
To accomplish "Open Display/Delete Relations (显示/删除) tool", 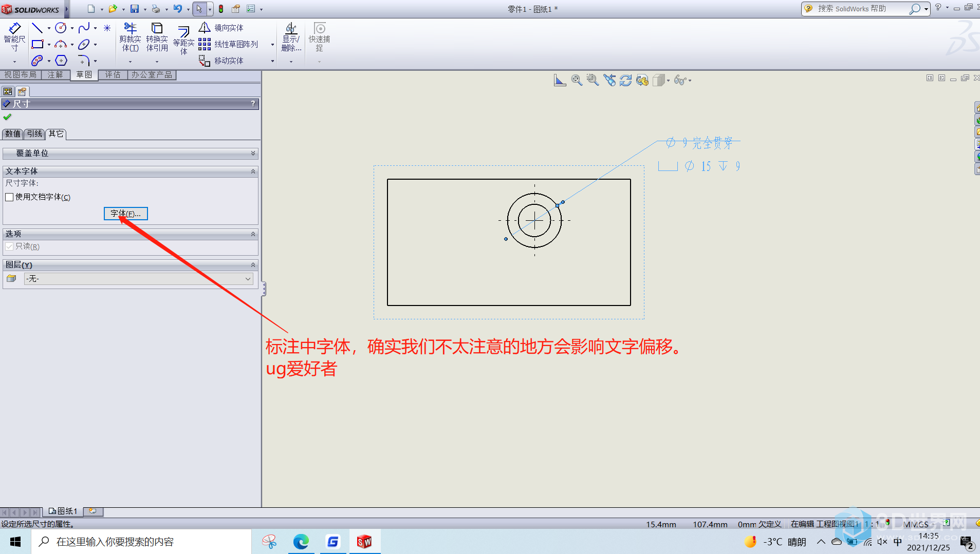I will point(291,37).
